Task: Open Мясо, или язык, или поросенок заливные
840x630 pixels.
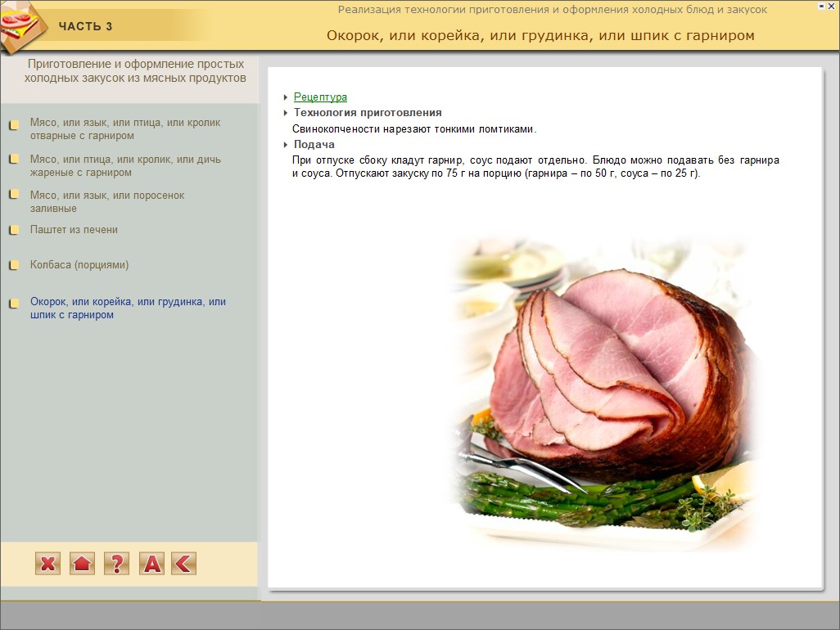Action: [107, 202]
